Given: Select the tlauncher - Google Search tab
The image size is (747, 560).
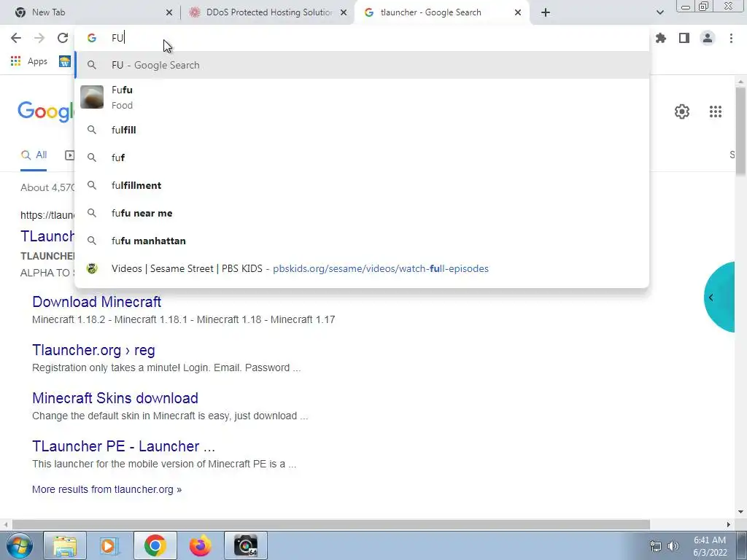Looking at the screenshot, I should coord(442,12).
